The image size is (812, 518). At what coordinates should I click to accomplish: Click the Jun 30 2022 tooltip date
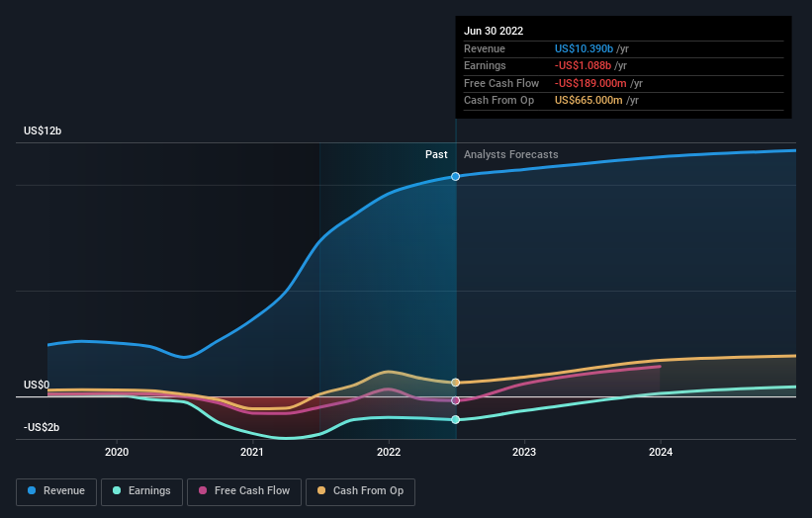tap(494, 31)
